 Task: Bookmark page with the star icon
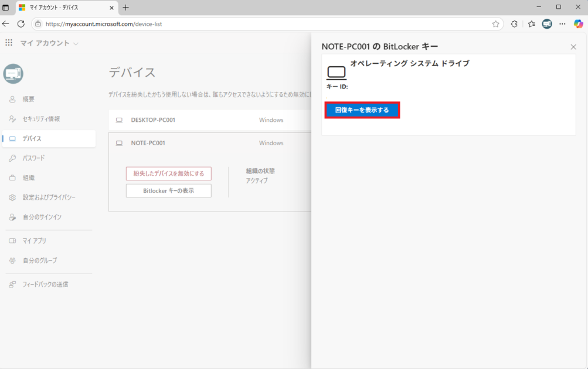(496, 24)
